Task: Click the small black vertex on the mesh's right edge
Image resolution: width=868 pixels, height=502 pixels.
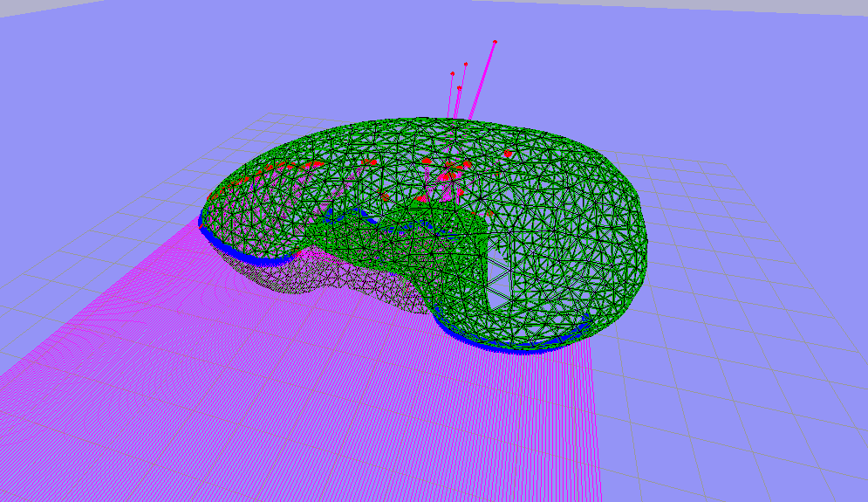Action: 647,240
